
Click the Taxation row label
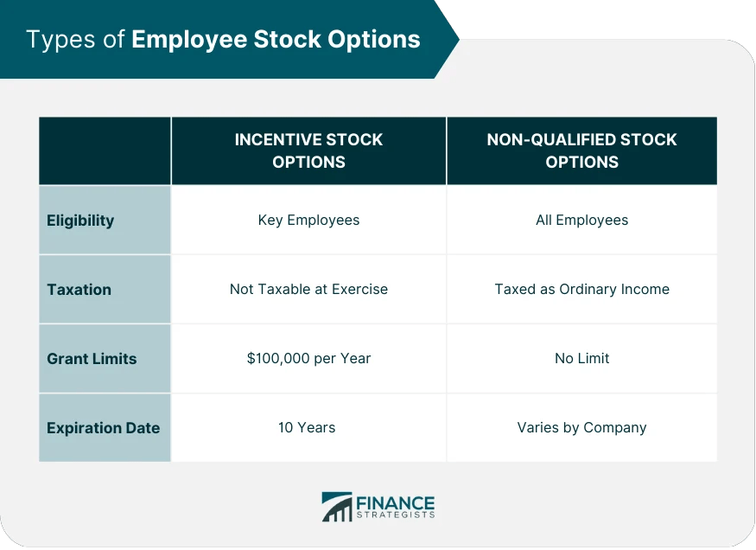[79, 289]
